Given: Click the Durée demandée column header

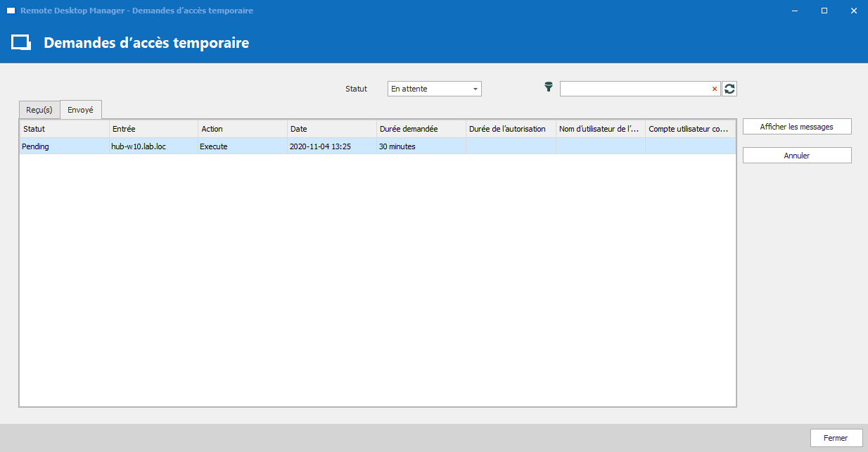Looking at the screenshot, I should 421,129.
